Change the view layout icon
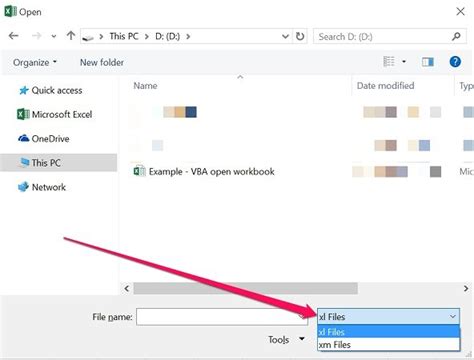The width and height of the screenshot is (474, 360). 389,61
